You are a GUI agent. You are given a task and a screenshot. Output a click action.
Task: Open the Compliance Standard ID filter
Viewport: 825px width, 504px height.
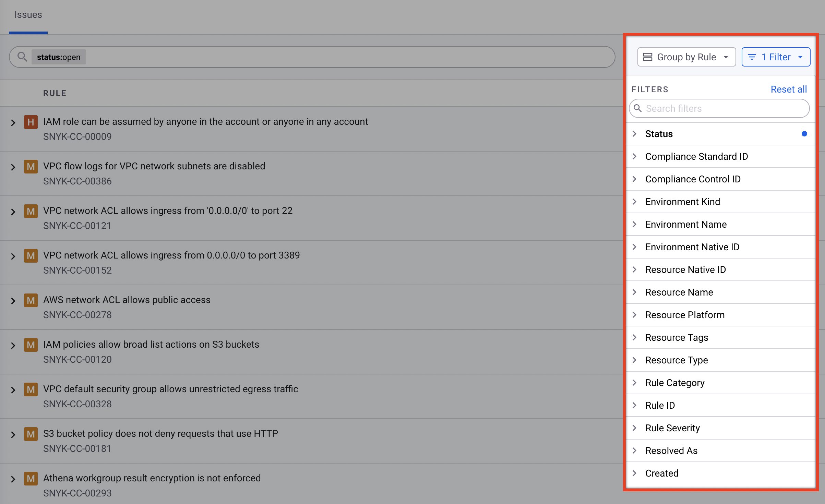(x=696, y=156)
